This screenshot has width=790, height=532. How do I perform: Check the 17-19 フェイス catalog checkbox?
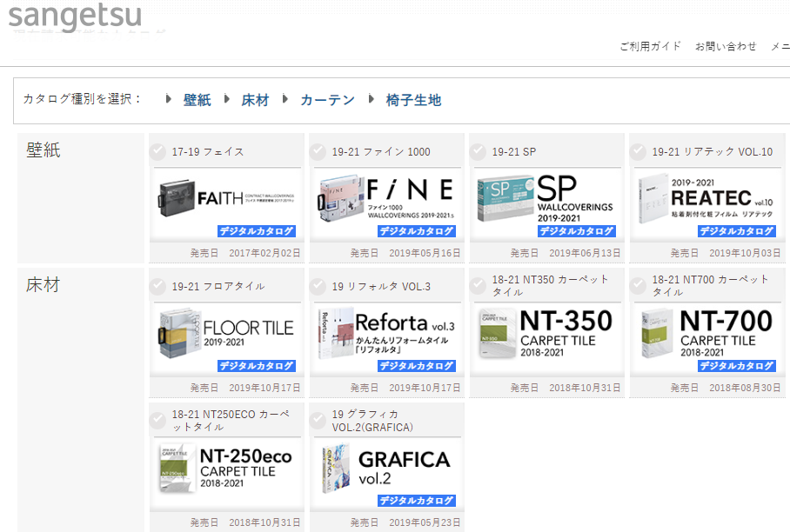pyautogui.click(x=157, y=152)
